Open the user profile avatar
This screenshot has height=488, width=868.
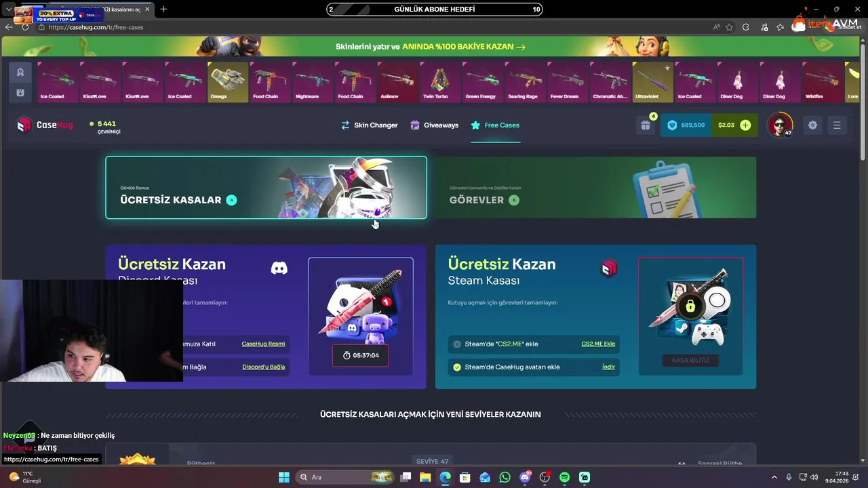coord(780,125)
